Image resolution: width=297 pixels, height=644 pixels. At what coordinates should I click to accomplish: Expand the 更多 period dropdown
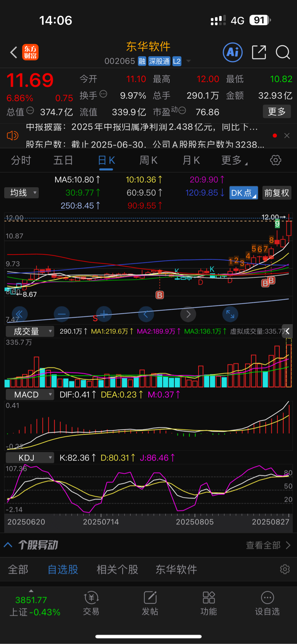pos(234,160)
